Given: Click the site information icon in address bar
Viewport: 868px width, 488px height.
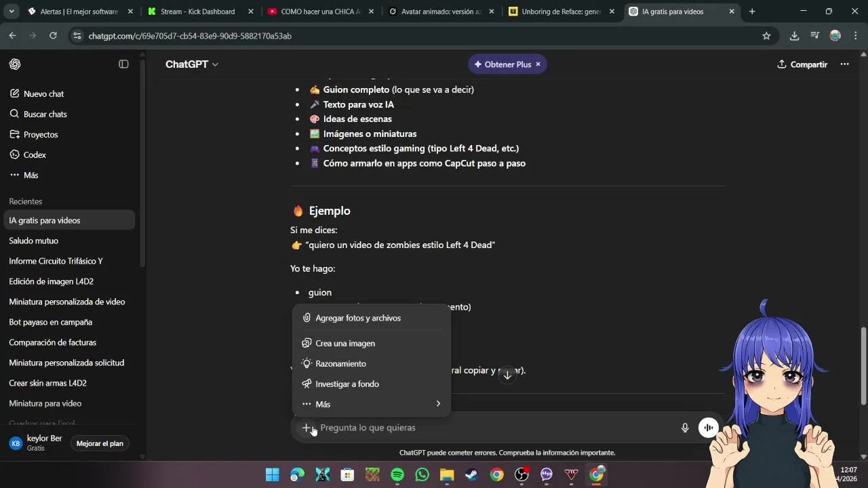Looking at the screenshot, I should pyautogui.click(x=77, y=36).
